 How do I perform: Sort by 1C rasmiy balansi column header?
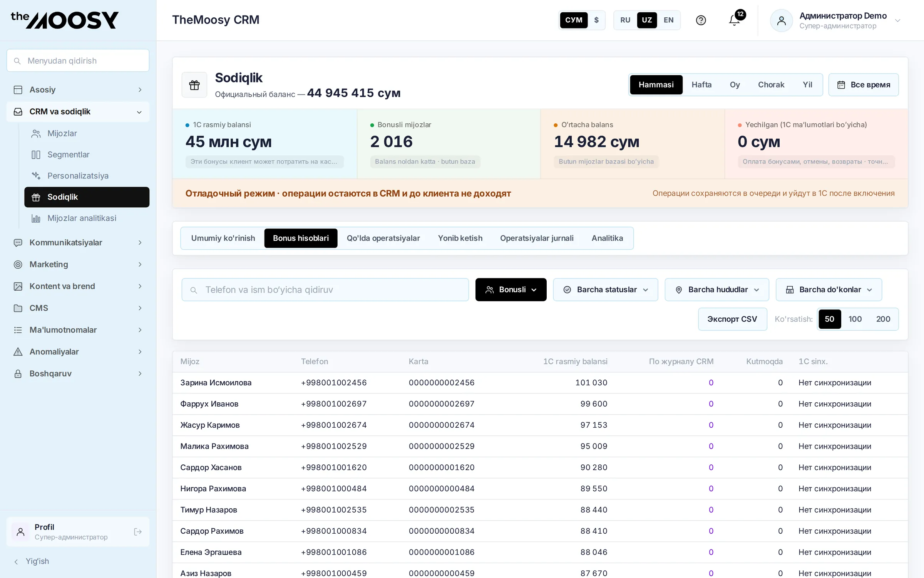pyautogui.click(x=575, y=361)
